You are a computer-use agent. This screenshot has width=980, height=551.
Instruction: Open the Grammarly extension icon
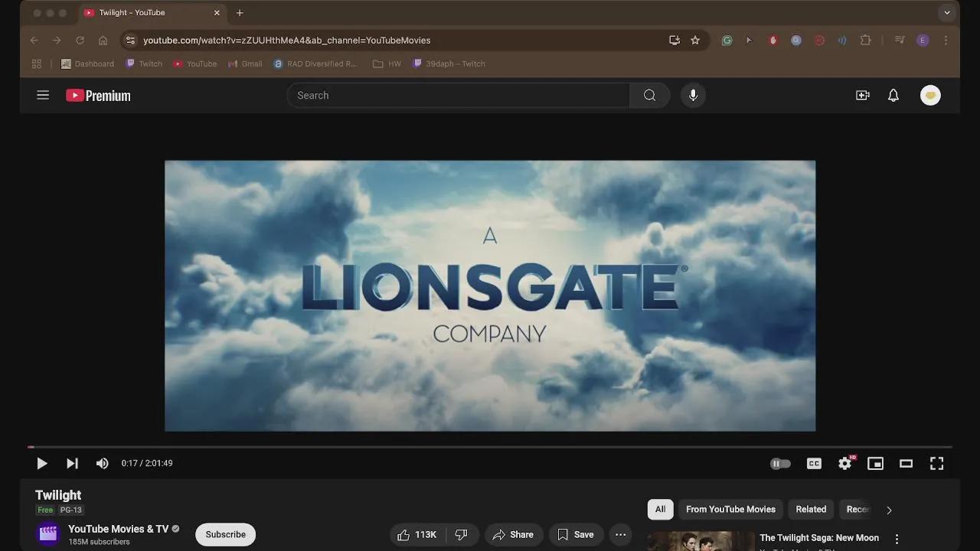(727, 40)
